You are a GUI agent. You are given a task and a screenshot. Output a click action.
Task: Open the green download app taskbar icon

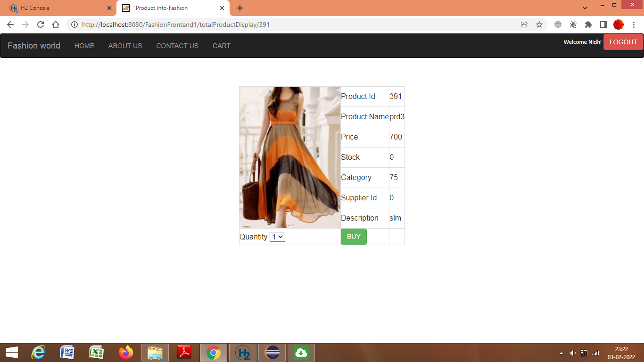(301, 353)
